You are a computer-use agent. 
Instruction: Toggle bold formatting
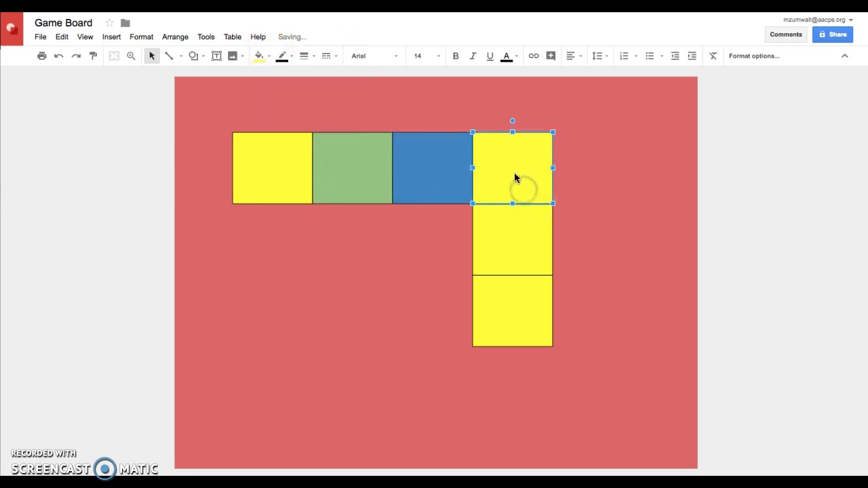(x=455, y=56)
